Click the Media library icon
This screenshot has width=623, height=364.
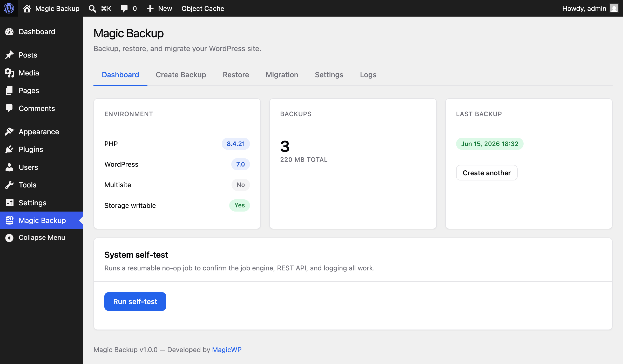(9, 73)
